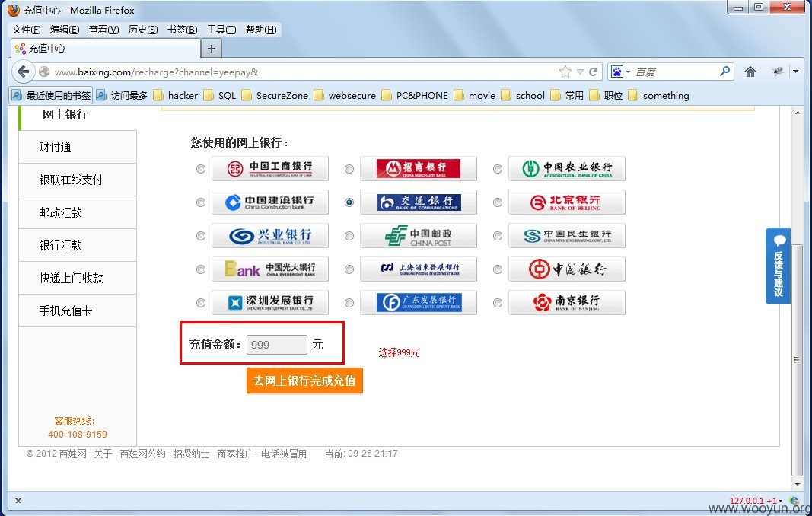Choose 手机充值卡 payment method

point(78,311)
